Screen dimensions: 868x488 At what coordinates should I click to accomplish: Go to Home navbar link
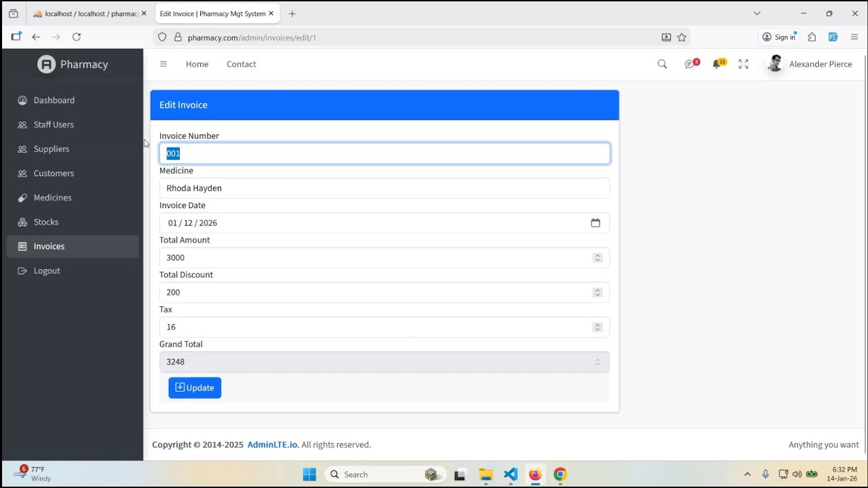coord(197,64)
